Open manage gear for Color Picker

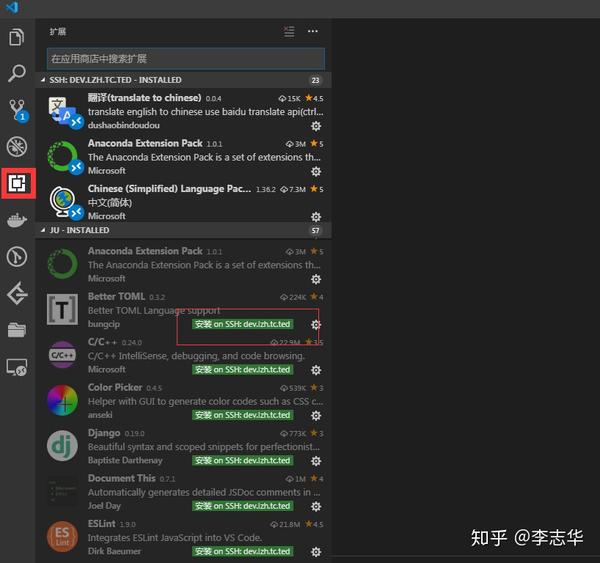tap(316, 416)
